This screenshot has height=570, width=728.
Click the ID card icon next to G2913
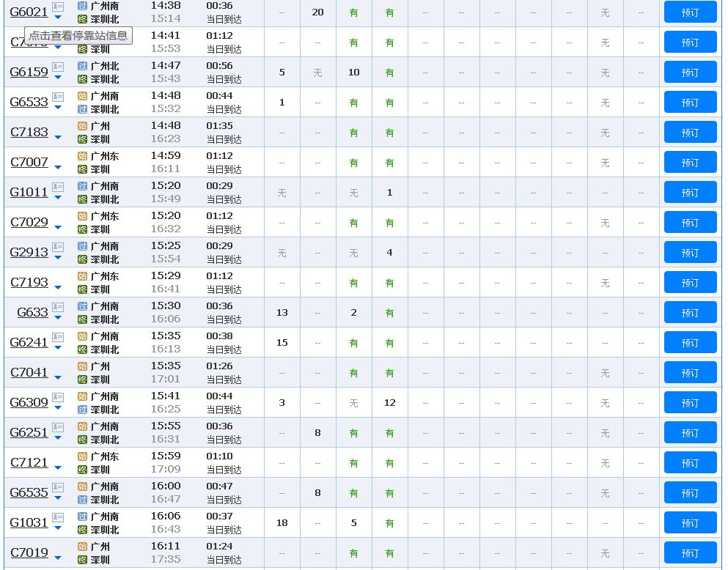pyautogui.click(x=58, y=247)
